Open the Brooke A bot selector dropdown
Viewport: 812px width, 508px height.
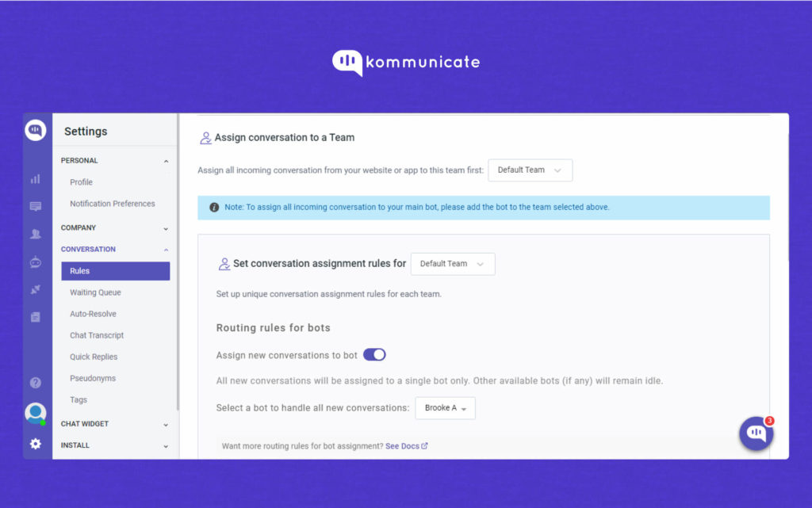pyautogui.click(x=445, y=408)
